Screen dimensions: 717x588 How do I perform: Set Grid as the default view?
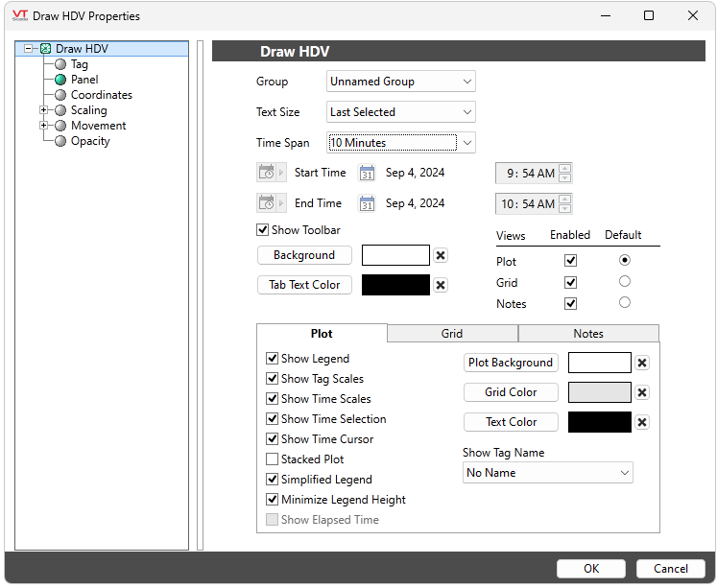click(625, 281)
